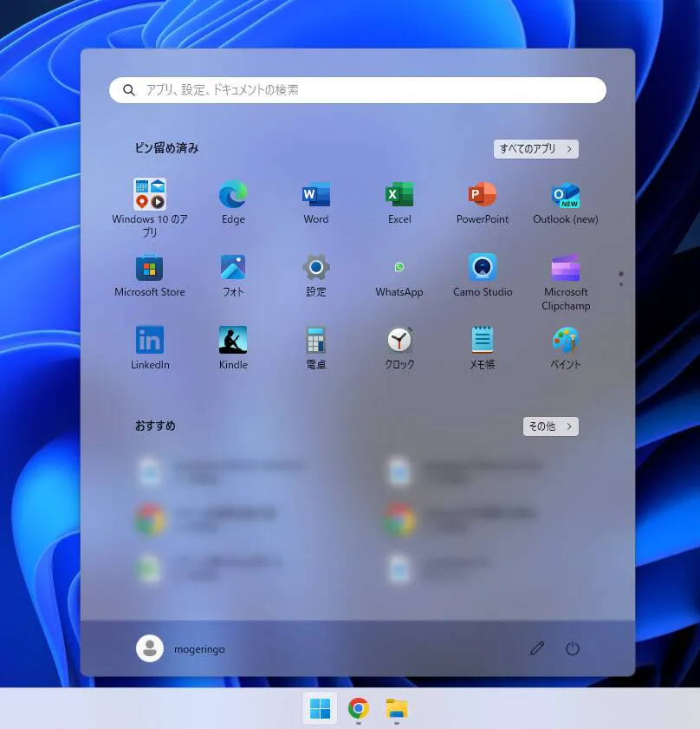
Task: Click the Windows Start button on taskbar
Action: click(320, 708)
